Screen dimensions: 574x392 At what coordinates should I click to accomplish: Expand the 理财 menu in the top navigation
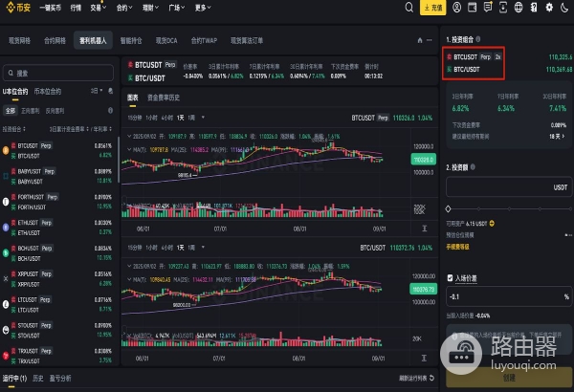pyautogui.click(x=150, y=8)
